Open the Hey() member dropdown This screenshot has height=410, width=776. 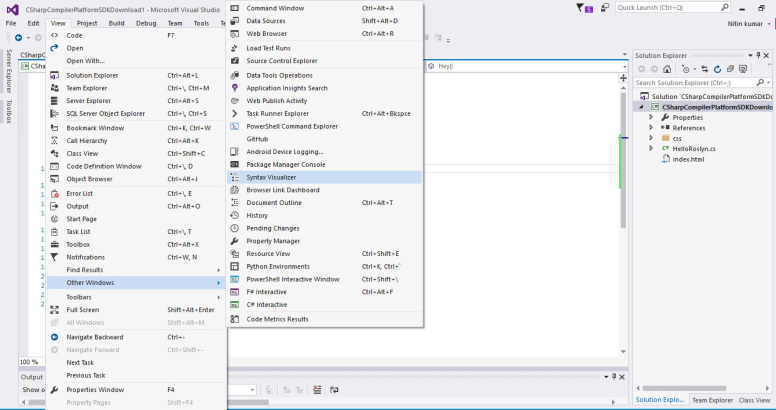[x=625, y=66]
